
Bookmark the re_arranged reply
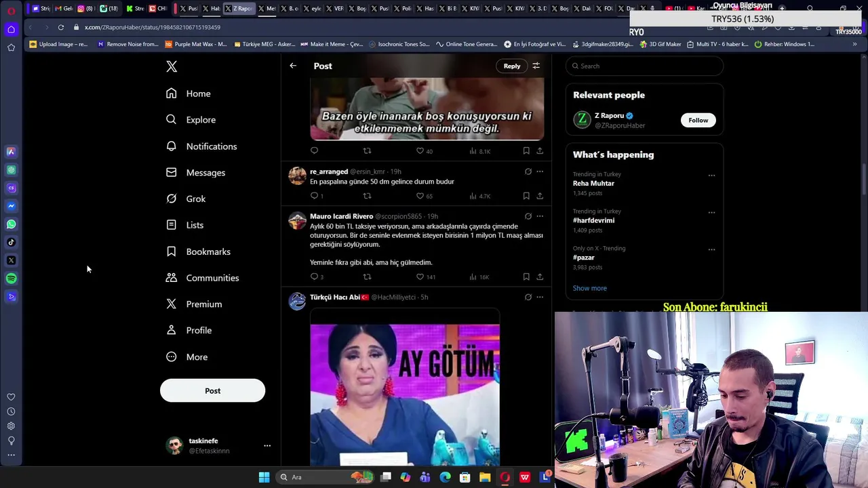point(526,196)
